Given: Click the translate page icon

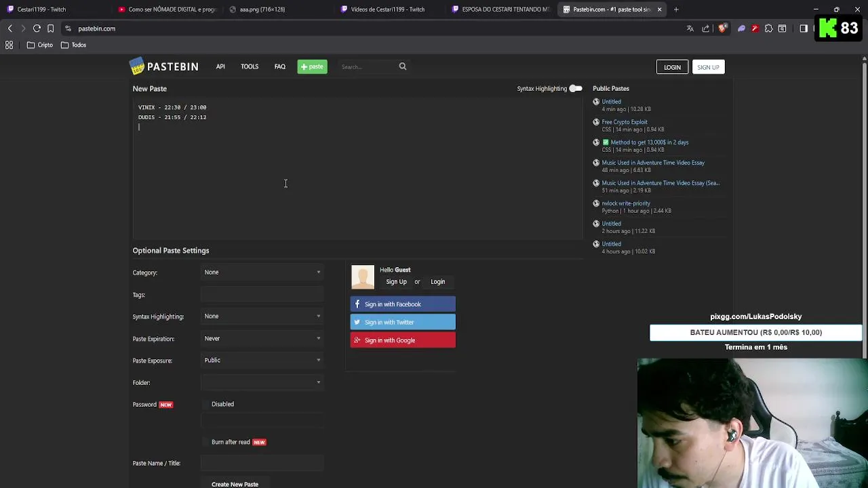Looking at the screenshot, I should (x=690, y=28).
